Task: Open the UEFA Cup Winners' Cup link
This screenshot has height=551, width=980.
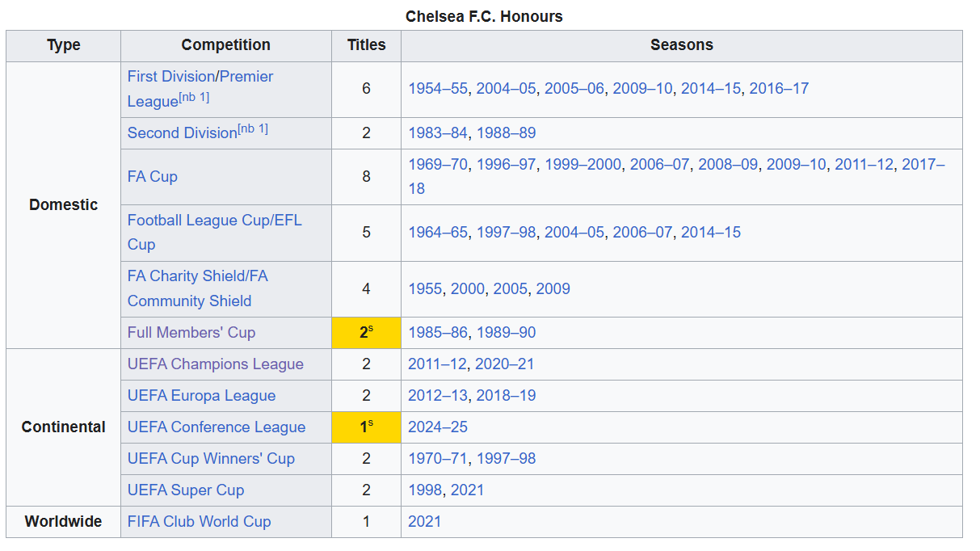Action: click(x=212, y=459)
